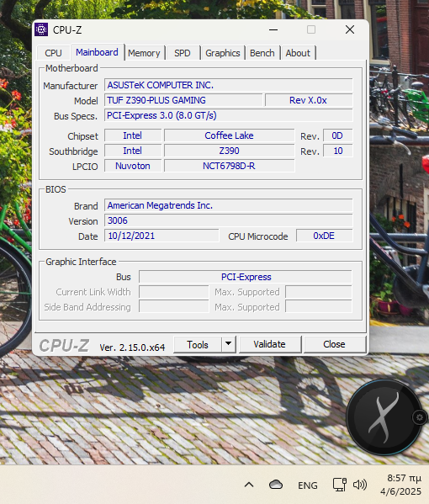The image size is (429, 504).
Task: Click the Nuvoton LPCIO vendor value
Action: click(133, 166)
